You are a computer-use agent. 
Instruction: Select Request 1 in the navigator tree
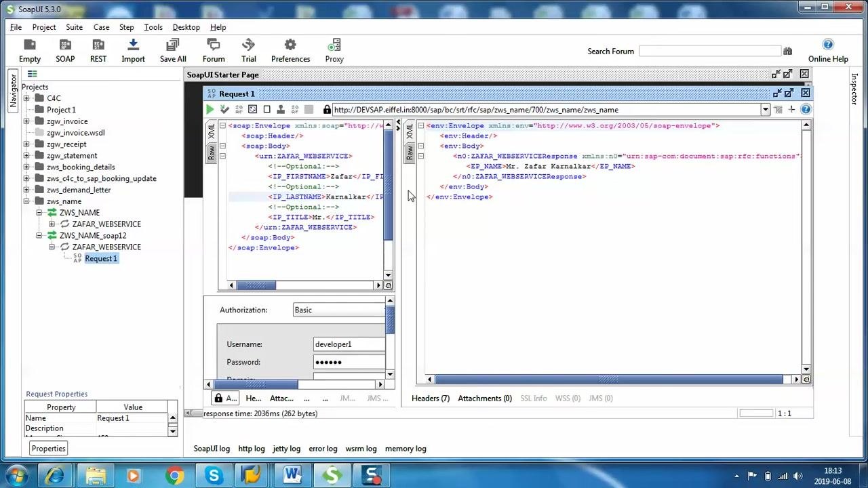point(101,258)
